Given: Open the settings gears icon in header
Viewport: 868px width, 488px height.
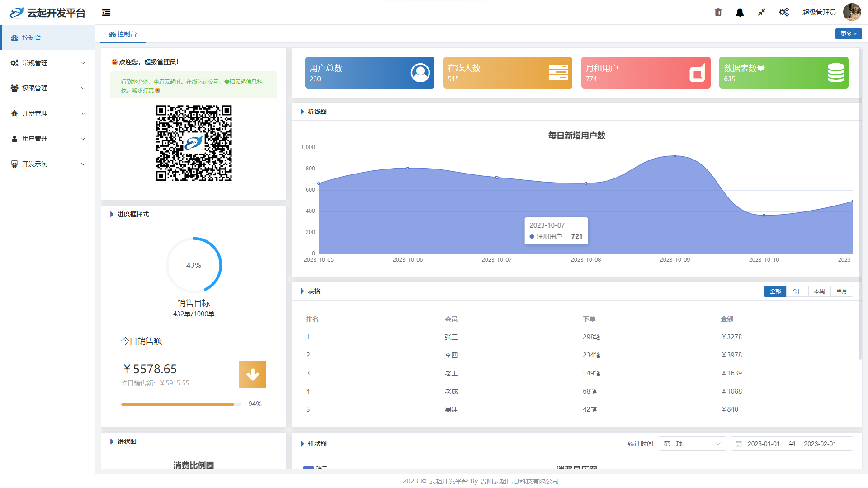Looking at the screenshot, I should [784, 12].
